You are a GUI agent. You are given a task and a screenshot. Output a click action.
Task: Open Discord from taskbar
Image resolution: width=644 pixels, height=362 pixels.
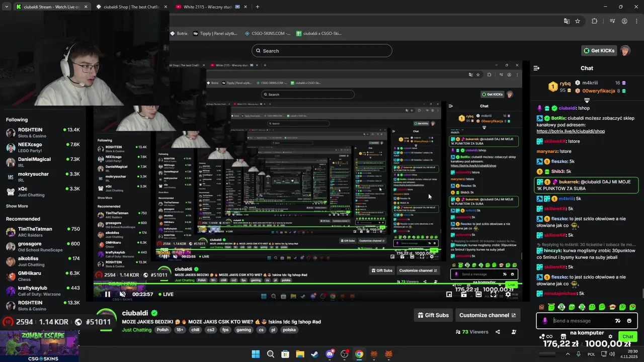[x=330, y=354]
